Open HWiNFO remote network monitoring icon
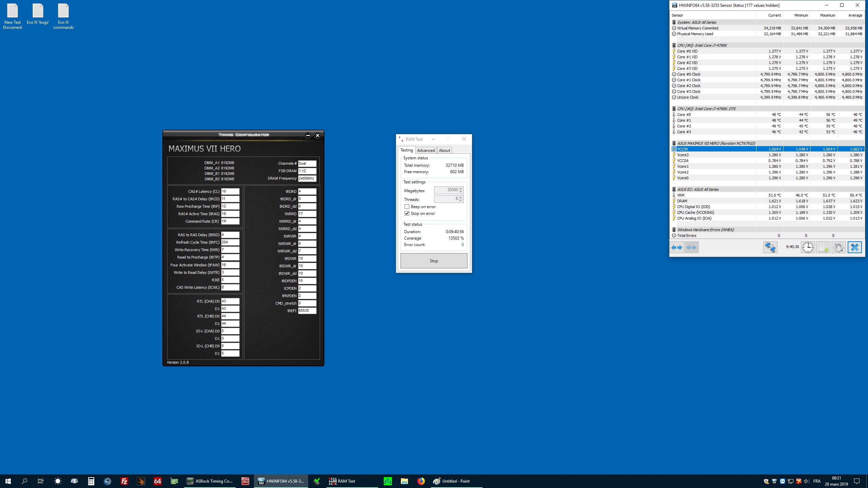 [x=770, y=247]
